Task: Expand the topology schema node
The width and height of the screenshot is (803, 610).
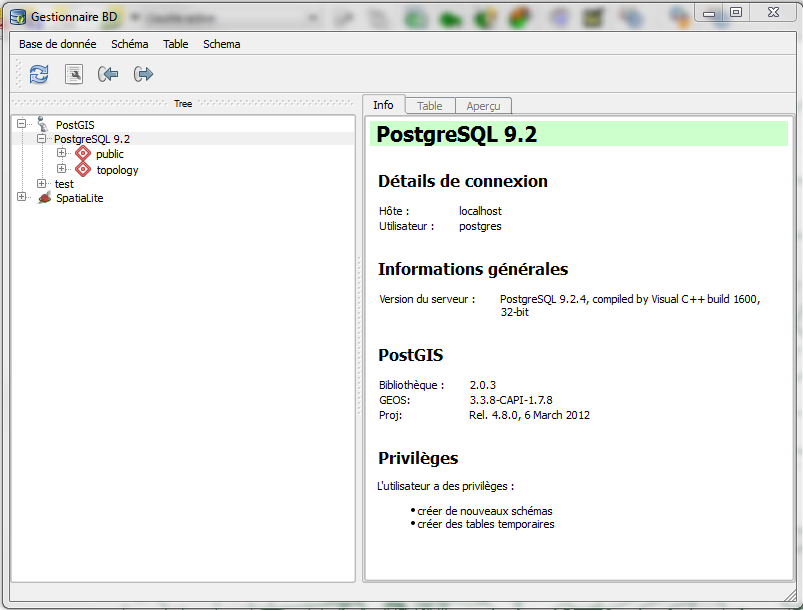Action: point(61,169)
